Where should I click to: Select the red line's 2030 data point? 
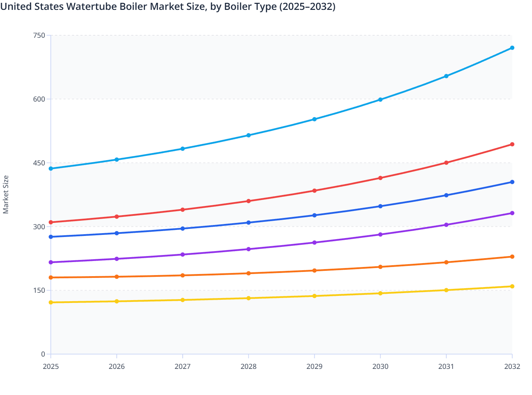pos(380,178)
